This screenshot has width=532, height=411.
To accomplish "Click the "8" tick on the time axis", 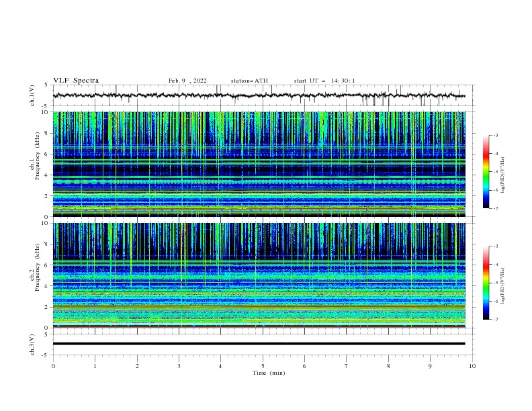I will (388, 366).
